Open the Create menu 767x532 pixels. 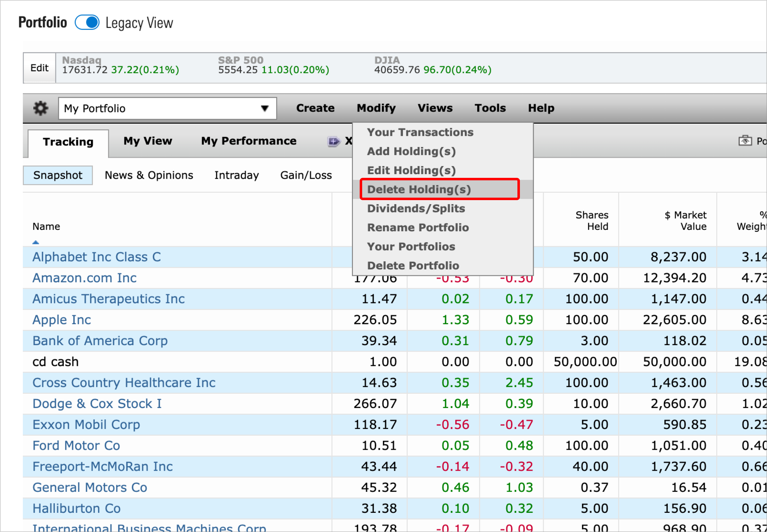[315, 108]
